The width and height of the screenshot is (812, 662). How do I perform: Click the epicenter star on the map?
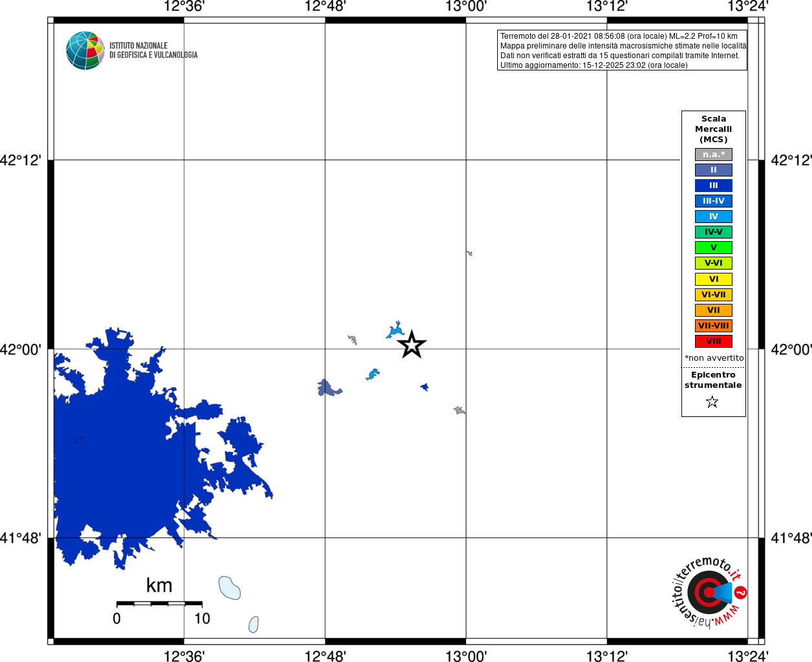(412, 345)
